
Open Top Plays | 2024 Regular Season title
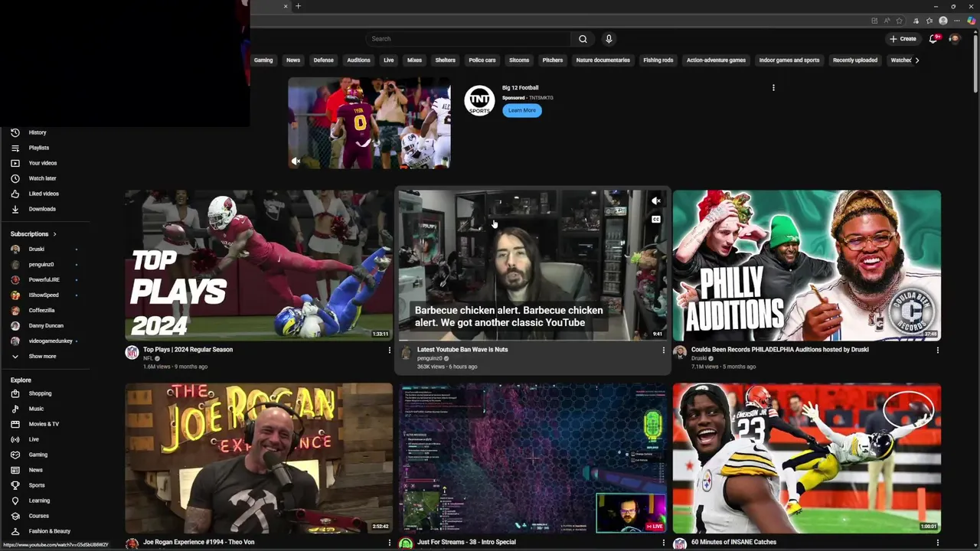188,350
